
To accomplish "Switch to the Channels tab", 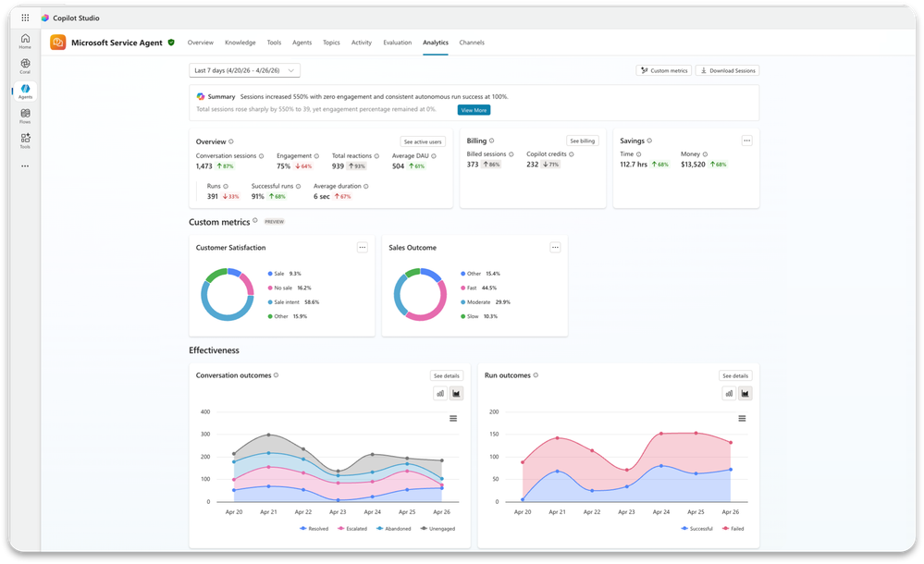I will point(472,43).
